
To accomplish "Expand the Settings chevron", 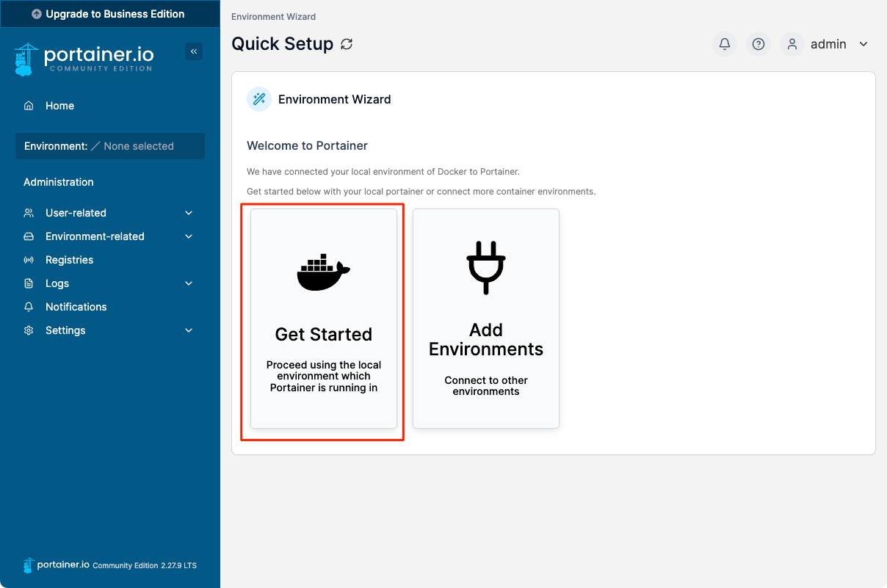I will coord(189,330).
